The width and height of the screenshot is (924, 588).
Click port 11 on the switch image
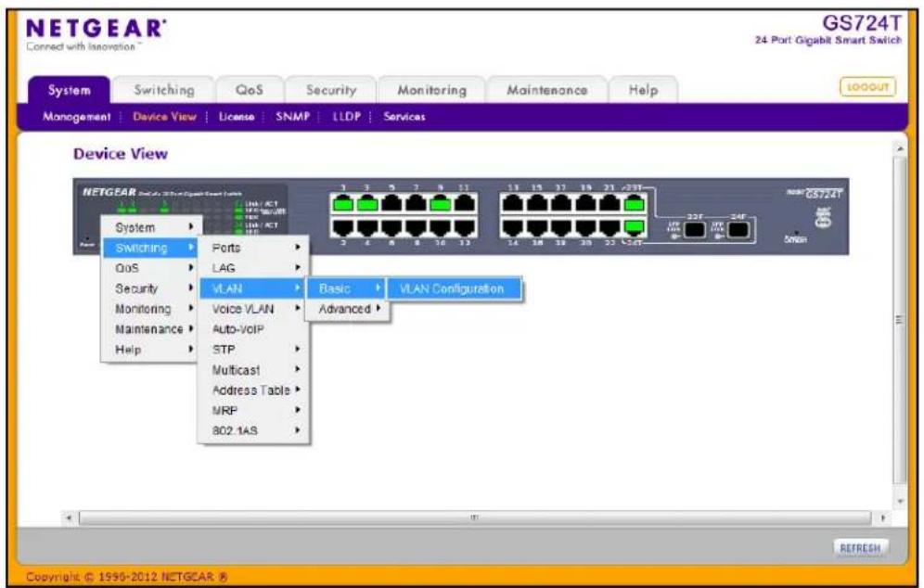[x=465, y=204]
